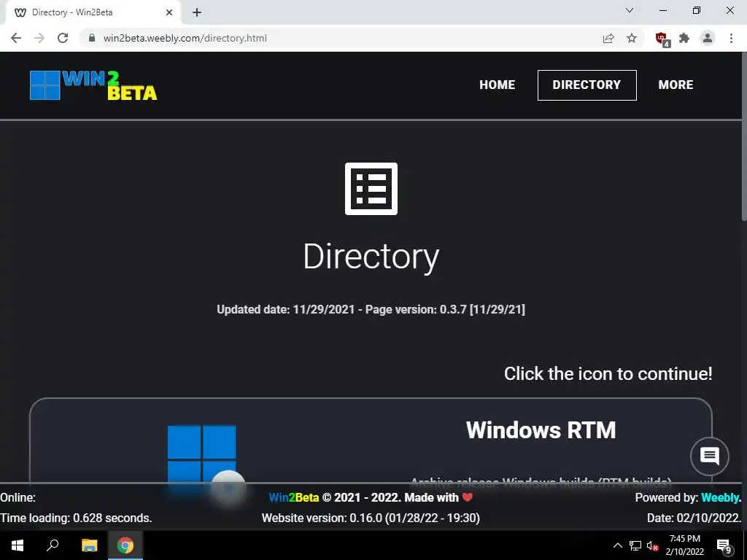Click the Win2Beta footer link
The width and height of the screenshot is (747, 560).
point(294,497)
